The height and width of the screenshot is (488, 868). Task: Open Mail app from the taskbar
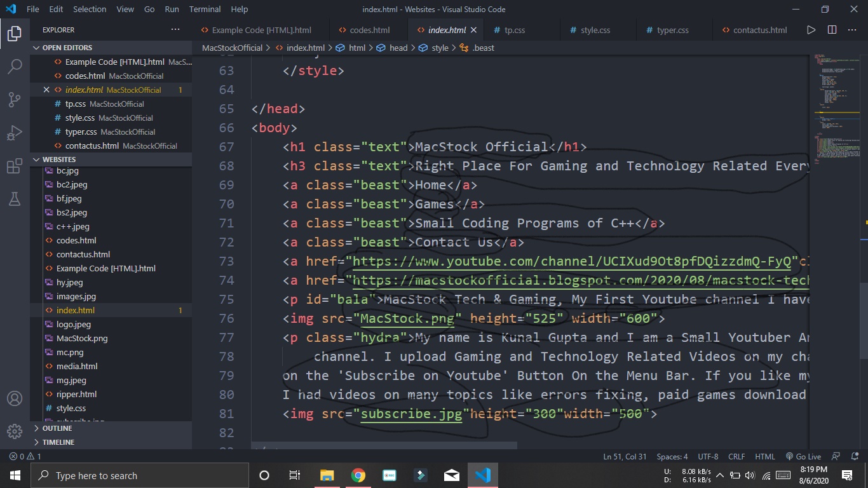pos(452,475)
